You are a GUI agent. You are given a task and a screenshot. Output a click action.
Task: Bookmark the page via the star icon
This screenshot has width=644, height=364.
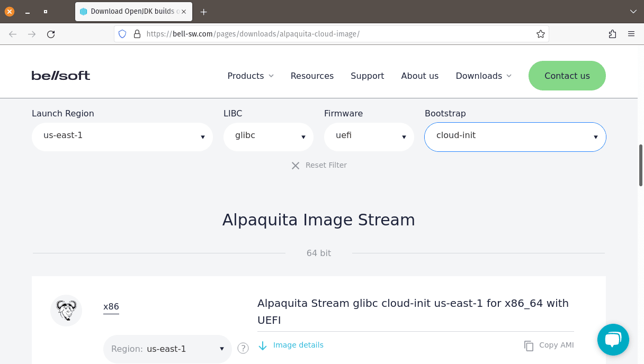[x=541, y=33]
